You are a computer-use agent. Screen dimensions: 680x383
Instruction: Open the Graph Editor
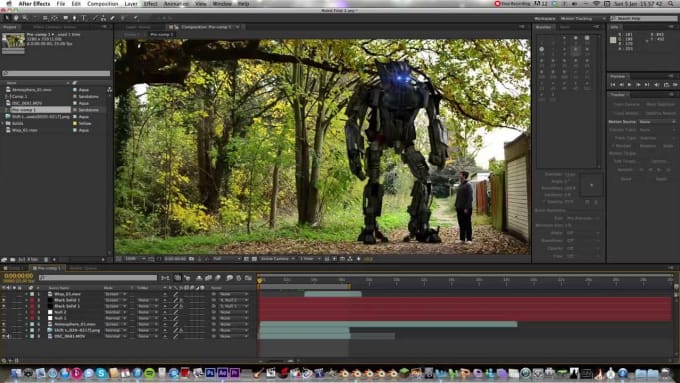coord(248,278)
